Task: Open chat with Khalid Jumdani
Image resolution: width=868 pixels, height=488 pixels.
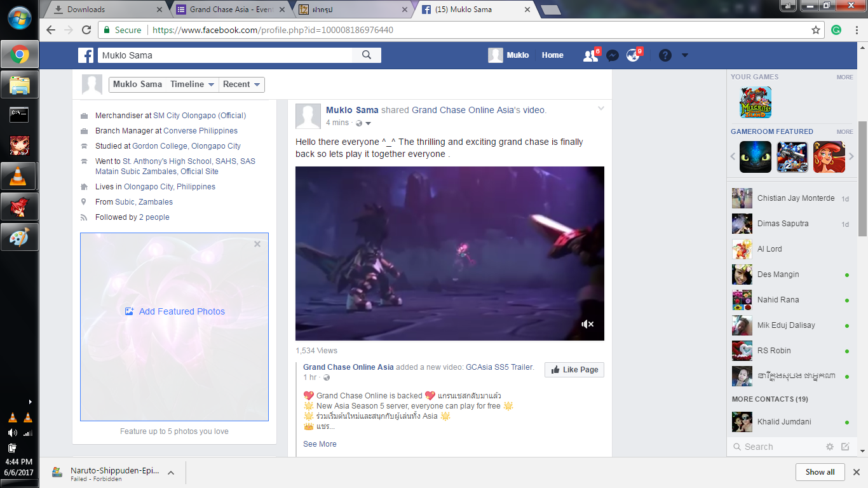Action: 790,422
